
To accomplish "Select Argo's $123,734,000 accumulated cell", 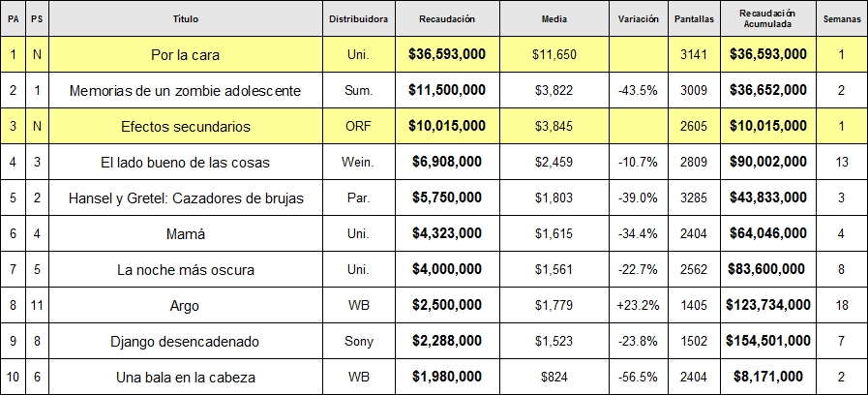I will point(767,305).
